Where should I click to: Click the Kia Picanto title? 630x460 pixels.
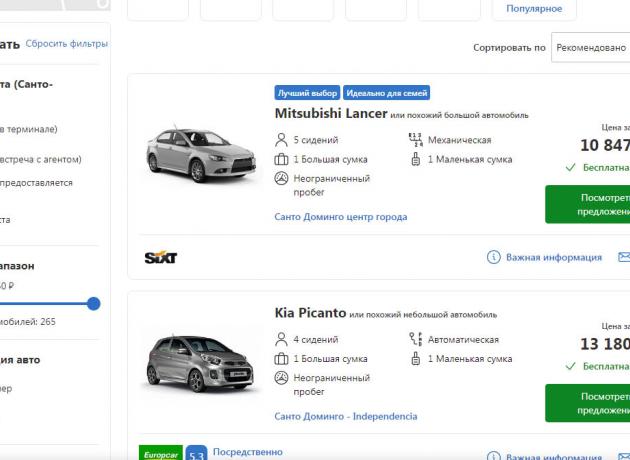[x=310, y=313]
